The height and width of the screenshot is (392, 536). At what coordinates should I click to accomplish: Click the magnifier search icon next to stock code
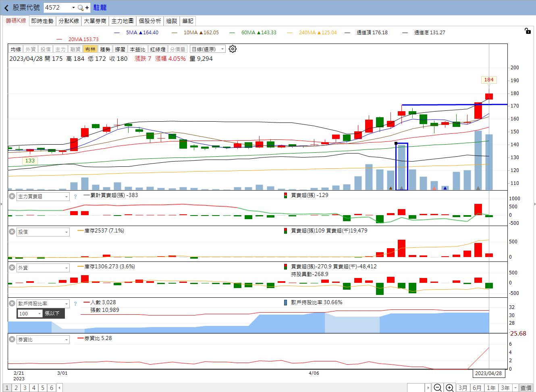coord(80,8)
